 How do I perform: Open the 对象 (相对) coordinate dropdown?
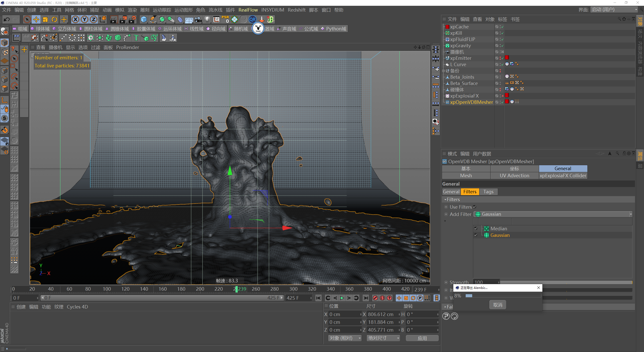(x=345, y=338)
